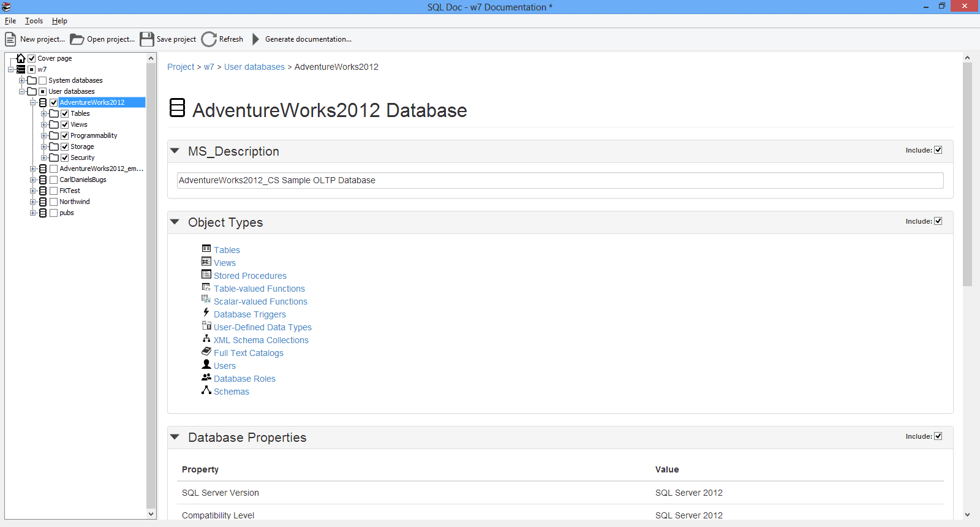The image size is (980, 527).
Task: Click the Save project floppy icon
Action: (x=147, y=39)
